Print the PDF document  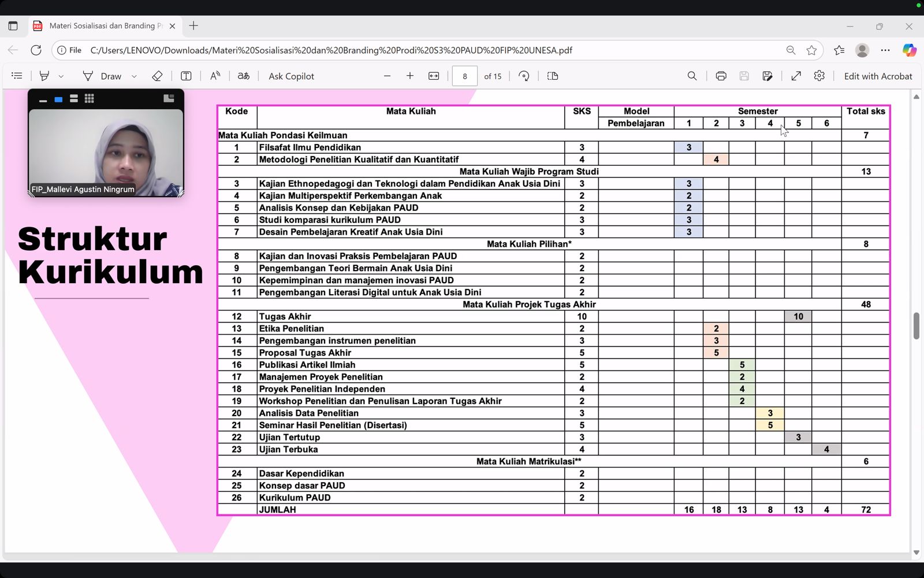coord(721,76)
